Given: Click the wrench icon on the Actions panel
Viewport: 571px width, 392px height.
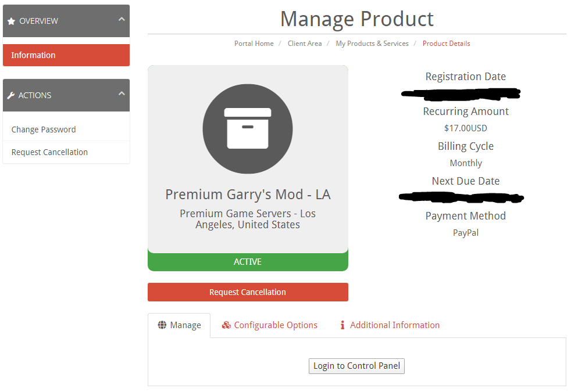Looking at the screenshot, I should (x=12, y=95).
